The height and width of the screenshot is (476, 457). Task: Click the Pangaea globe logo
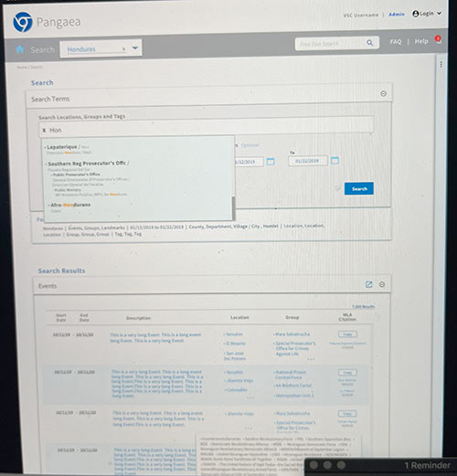pyautogui.click(x=23, y=22)
